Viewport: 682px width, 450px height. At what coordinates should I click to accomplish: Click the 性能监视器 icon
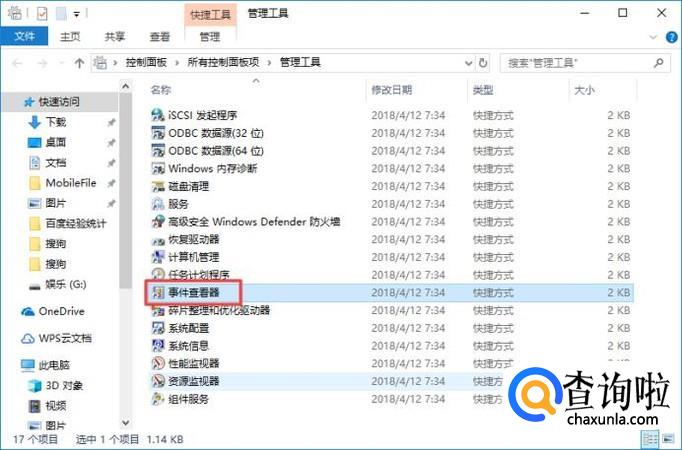coord(157,363)
